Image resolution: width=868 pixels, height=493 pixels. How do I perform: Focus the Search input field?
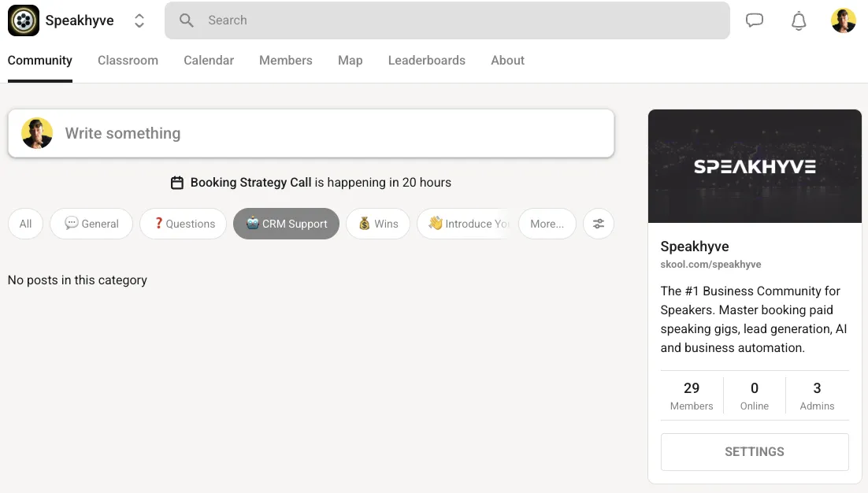coord(447,20)
